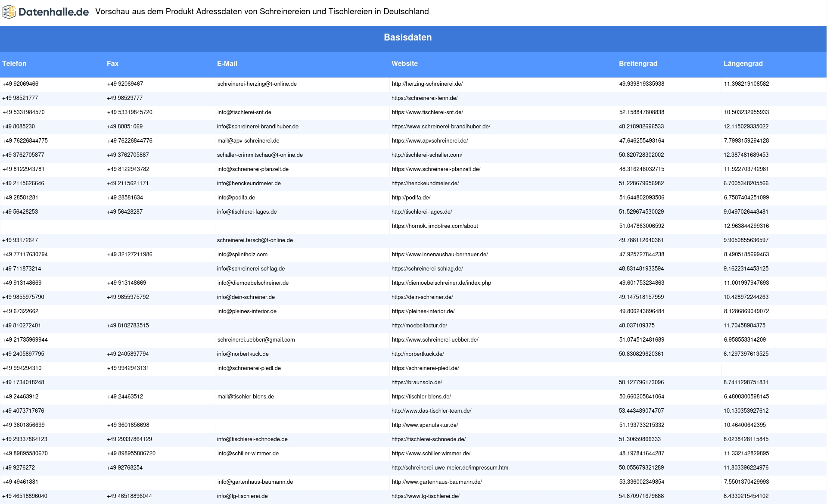Open https://braunsolo.de/ link
Image resolution: width=827 pixels, height=504 pixels.
[417, 383]
